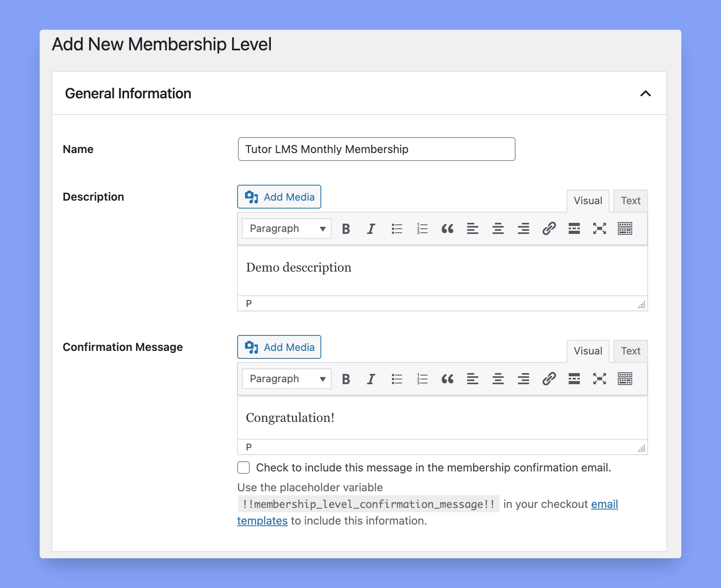Click the P path element in Confirmation Message editor
This screenshot has width=721, height=588.
(x=249, y=447)
